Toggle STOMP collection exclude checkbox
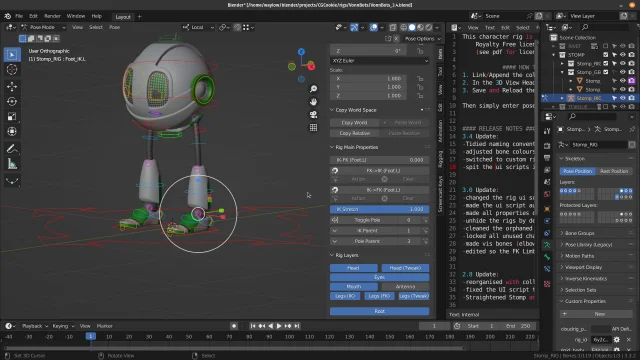The height and width of the screenshot is (360, 640). click(x=606, y=55)
